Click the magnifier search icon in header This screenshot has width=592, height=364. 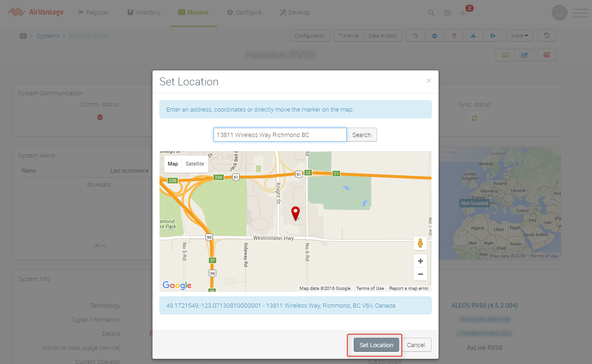tap(431, 13)
